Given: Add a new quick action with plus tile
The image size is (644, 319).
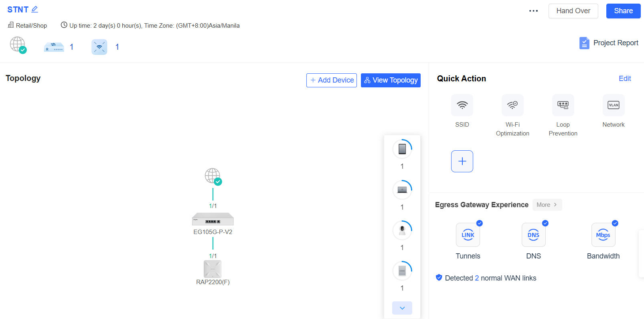Looking at the screenshot, I should pos(462,161).
